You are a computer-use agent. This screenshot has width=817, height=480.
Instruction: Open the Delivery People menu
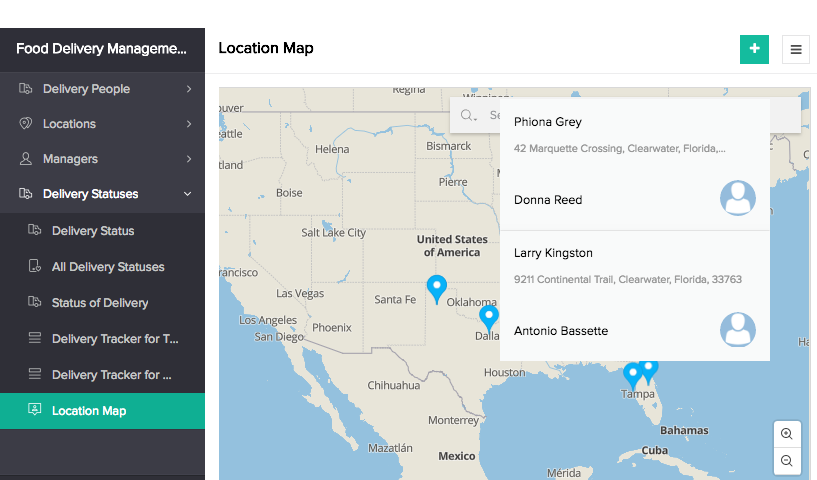click(102, 89)
